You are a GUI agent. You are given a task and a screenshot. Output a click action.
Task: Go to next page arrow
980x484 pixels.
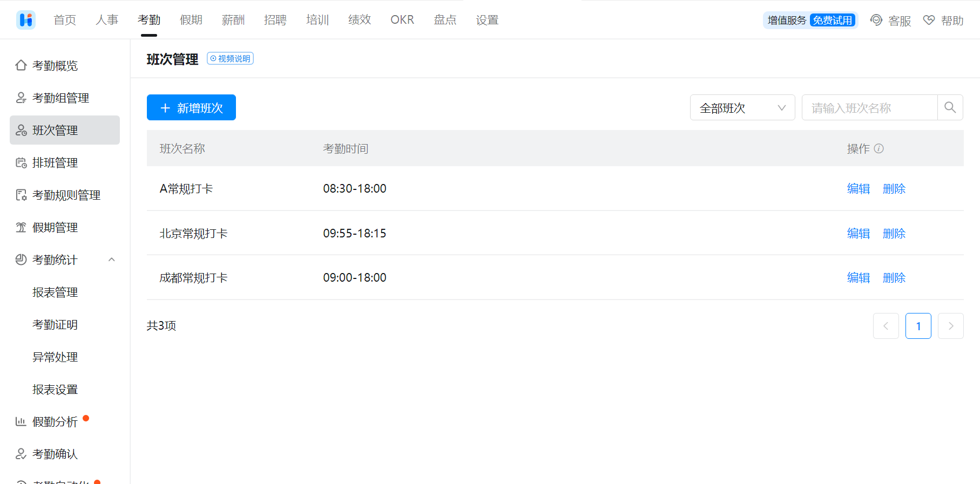tap(951, 326)
